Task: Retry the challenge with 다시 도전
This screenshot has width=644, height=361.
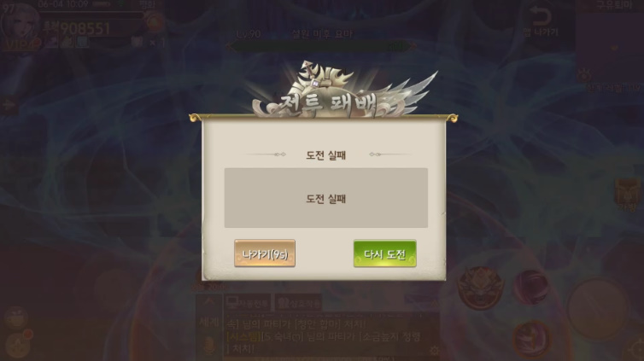Action: click(385, 253)
